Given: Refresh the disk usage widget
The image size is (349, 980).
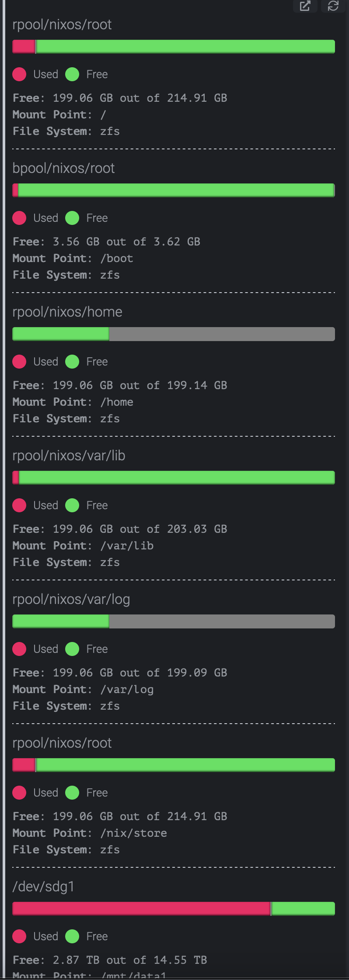Looking at the screenshot, I should (332, 7).
